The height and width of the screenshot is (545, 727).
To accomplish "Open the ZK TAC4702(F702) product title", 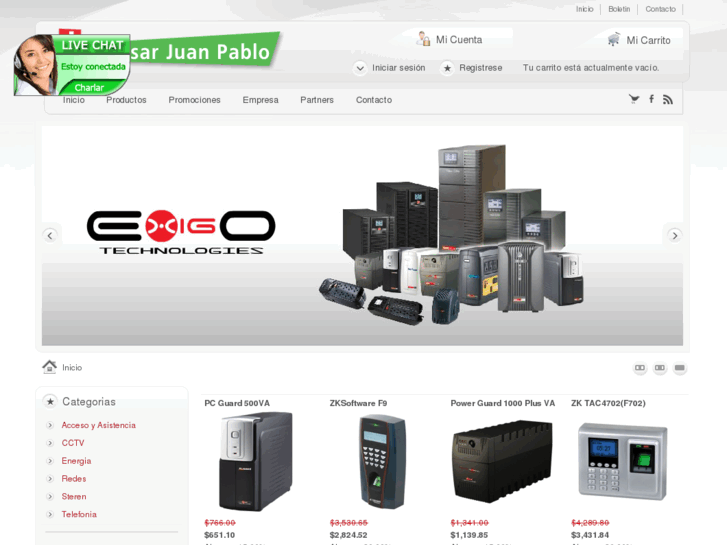I will pyautogui.click(x=608, y=403).
